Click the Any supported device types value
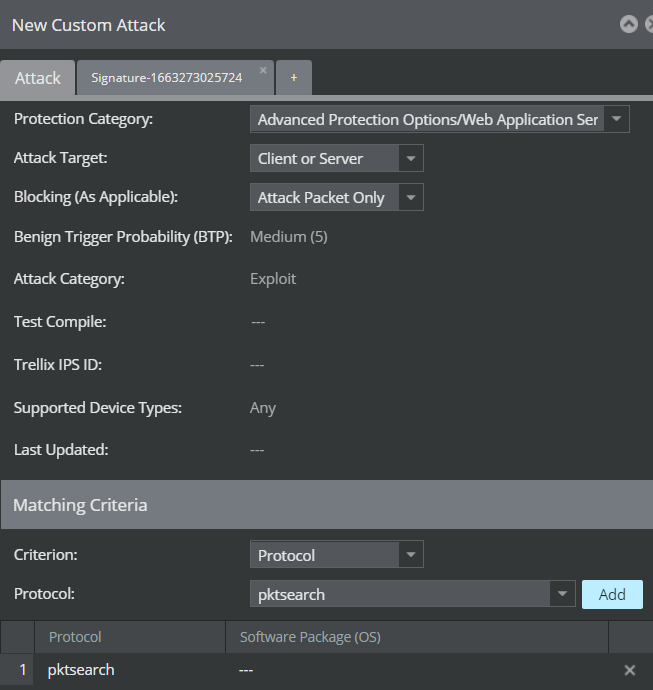Image resolution: width=653 pixels, height=690 pixels. point(263,408)
